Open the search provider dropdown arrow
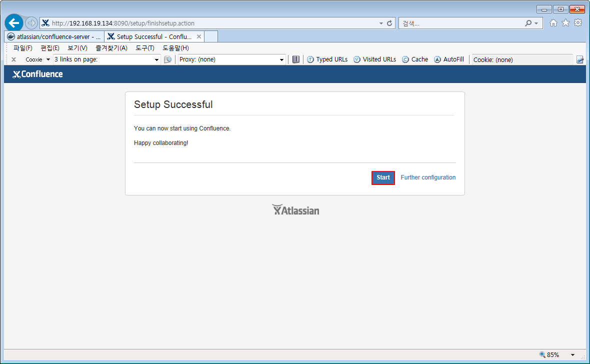Image resolution: width=590 pixels, height=364 pixels. [536, 23]
